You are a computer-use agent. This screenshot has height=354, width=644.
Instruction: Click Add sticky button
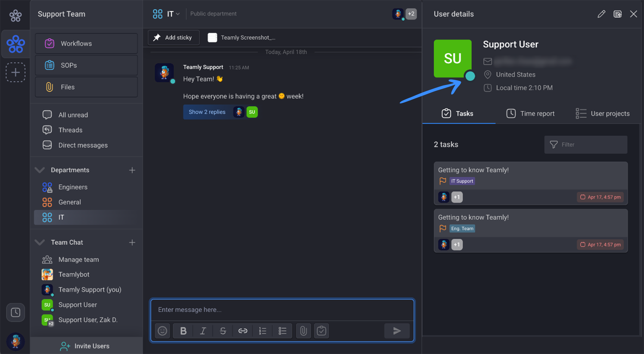(173, 38)
